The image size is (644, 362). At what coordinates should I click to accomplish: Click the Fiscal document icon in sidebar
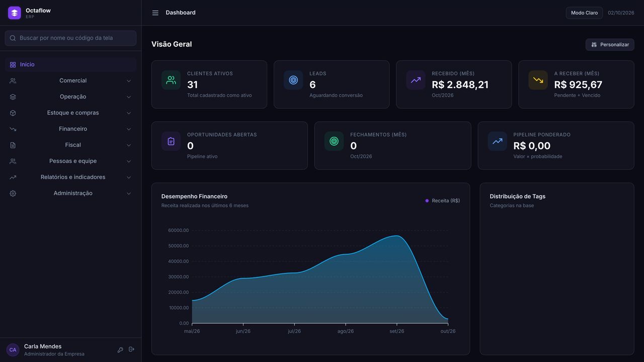(x=13, y=145)
